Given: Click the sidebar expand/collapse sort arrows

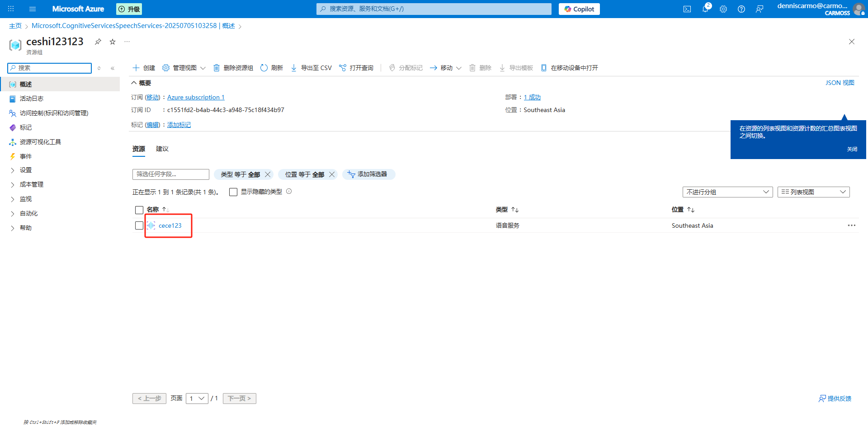Looking at the screenshot, I should [99, 68].
